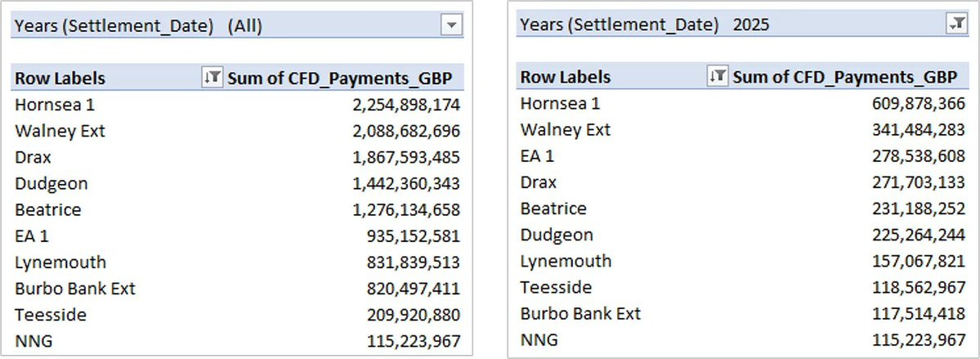Select Beatrice row label in 2025 table
The image size is (980, 359).
553,209
